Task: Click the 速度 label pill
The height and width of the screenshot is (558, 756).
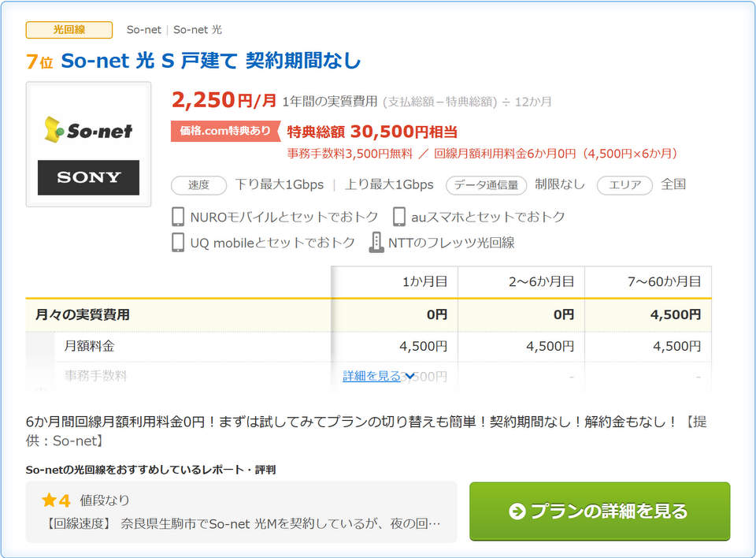Action: [198, 185]
